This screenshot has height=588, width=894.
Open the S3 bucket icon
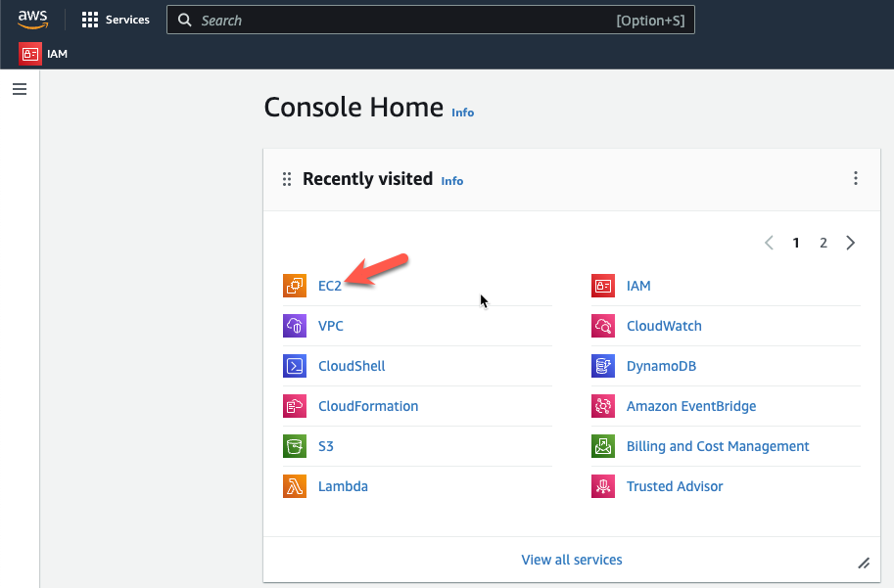coord(295,446)
